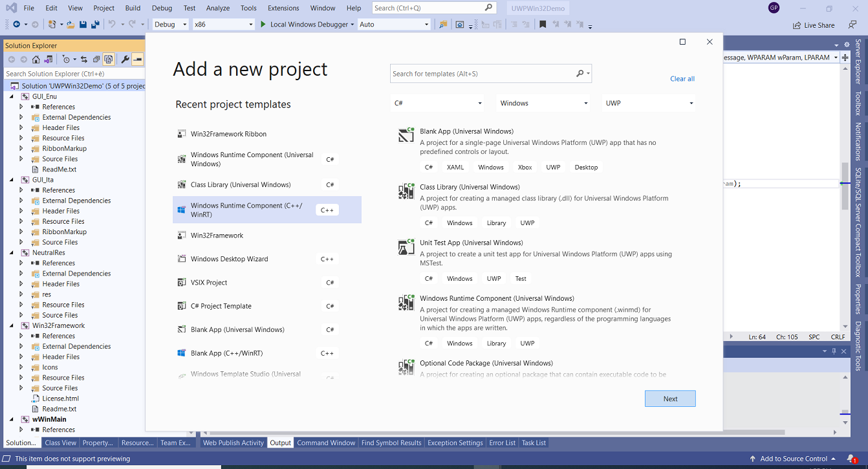The height and width of the screenshot is (469, 868).
Task: Click the code editor vertical scrollbar thumb
Action: [845, 186]
